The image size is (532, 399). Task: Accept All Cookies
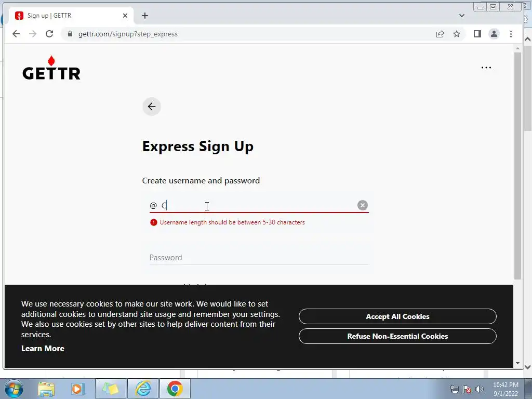point(397,316)
